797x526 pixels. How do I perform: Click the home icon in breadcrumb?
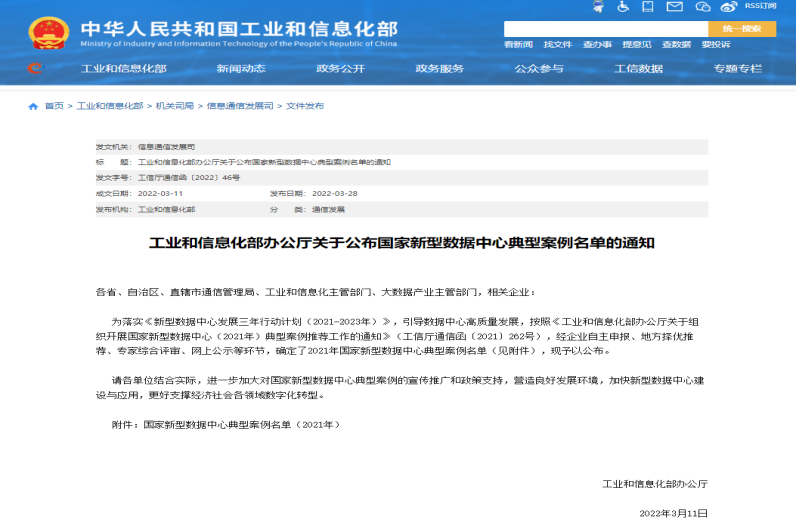pyautogui.click(x=33, y=106)
